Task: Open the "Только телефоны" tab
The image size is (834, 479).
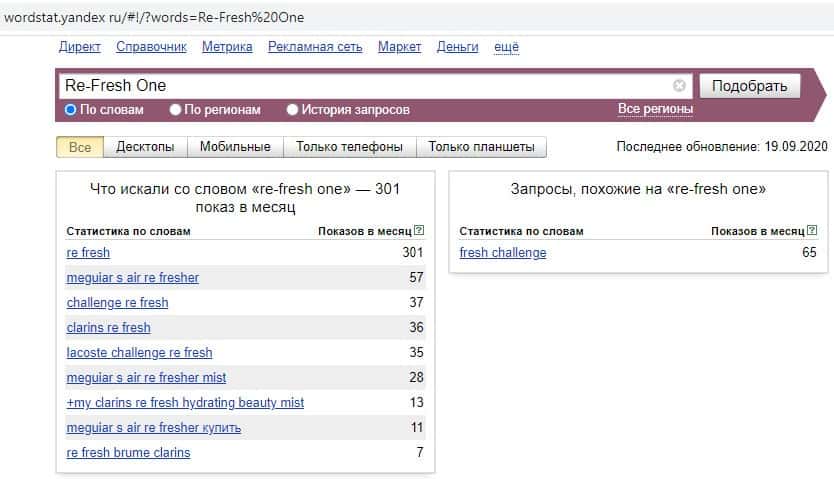Action: pyautogui.click(x=349, y=147)
